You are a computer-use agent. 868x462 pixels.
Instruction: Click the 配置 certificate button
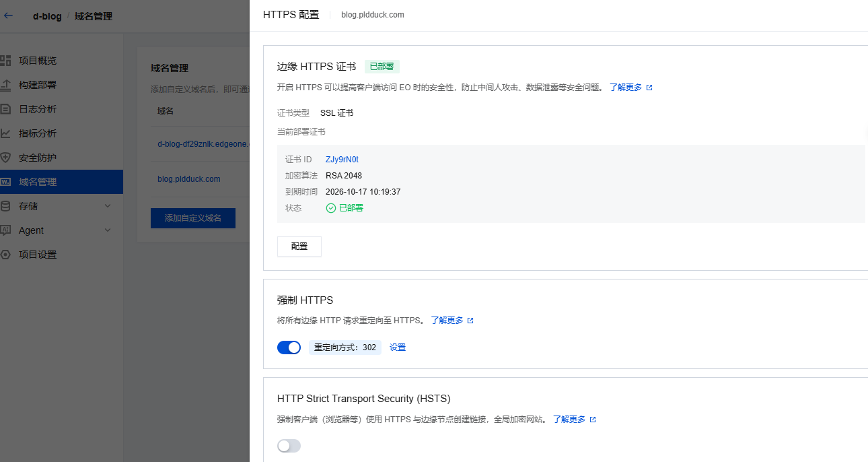[299, 246]
